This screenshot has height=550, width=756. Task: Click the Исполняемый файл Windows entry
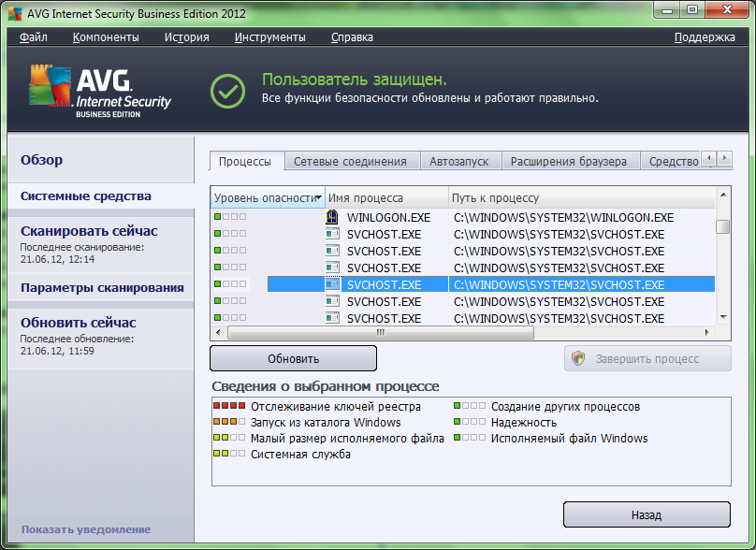[x=570, y=438]
